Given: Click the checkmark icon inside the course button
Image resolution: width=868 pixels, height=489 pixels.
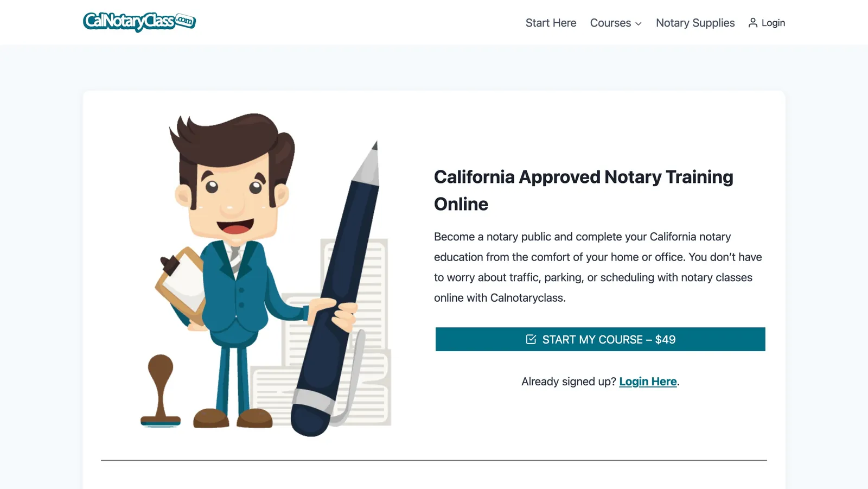Looking at the screenshot, I should 531,339.
